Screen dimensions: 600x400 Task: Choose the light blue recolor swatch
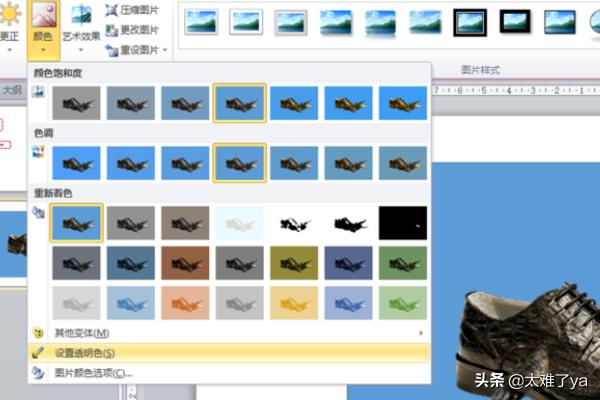point(131,303)
